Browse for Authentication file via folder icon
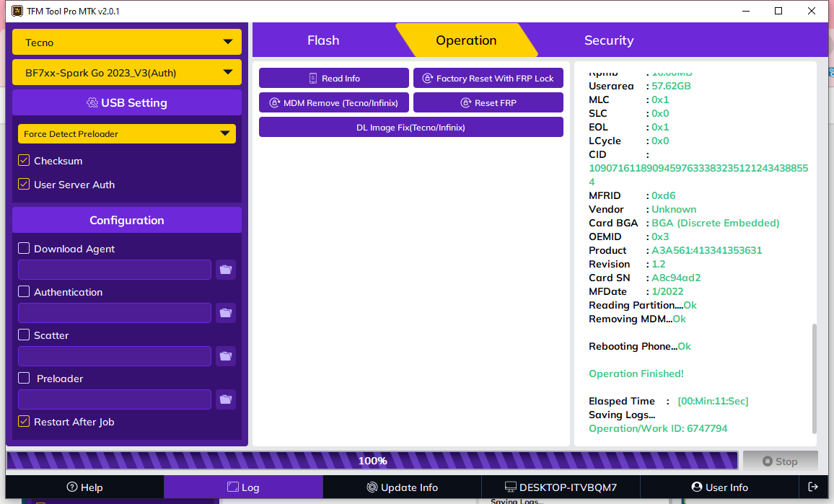Image resolution: width=834 pixels, height=504 pixels. (x=226, y=313)
